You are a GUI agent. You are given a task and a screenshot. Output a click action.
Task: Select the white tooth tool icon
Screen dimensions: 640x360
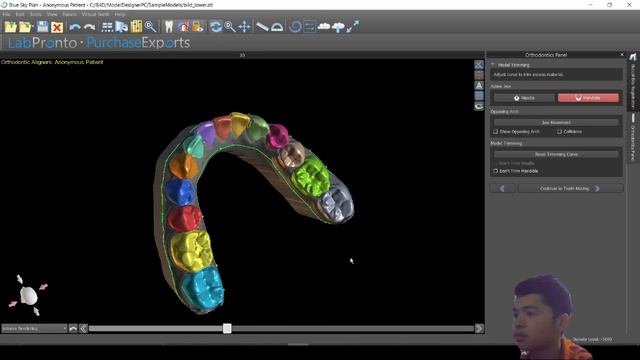(x=169, y=27)
